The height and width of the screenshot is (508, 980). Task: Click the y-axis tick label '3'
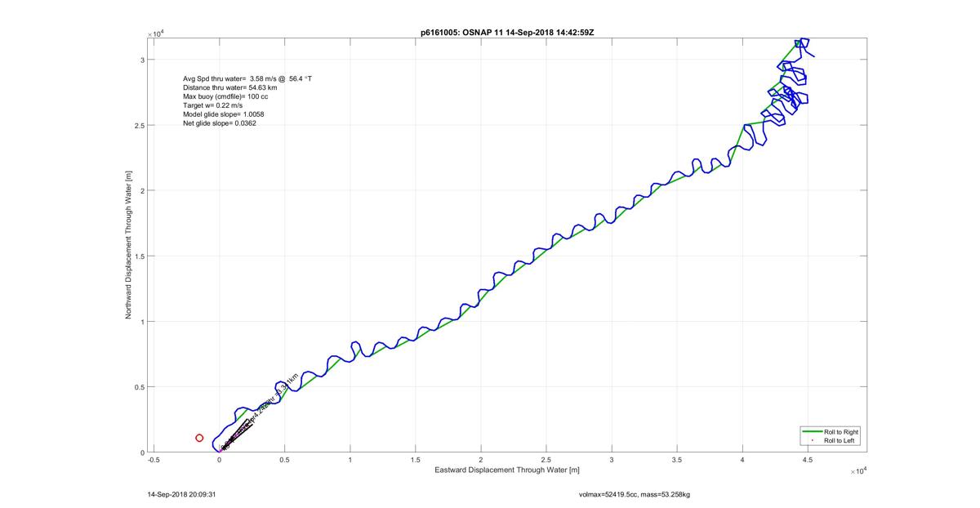coord(142,60)
